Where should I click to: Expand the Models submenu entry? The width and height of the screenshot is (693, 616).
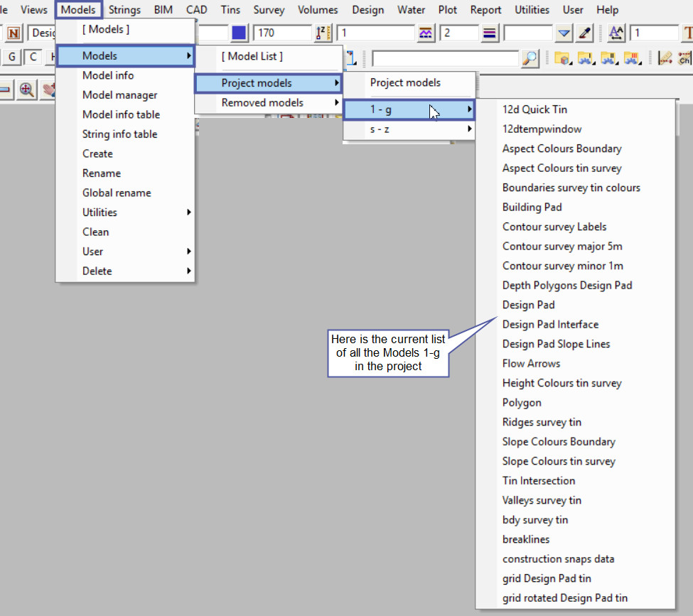126,55
